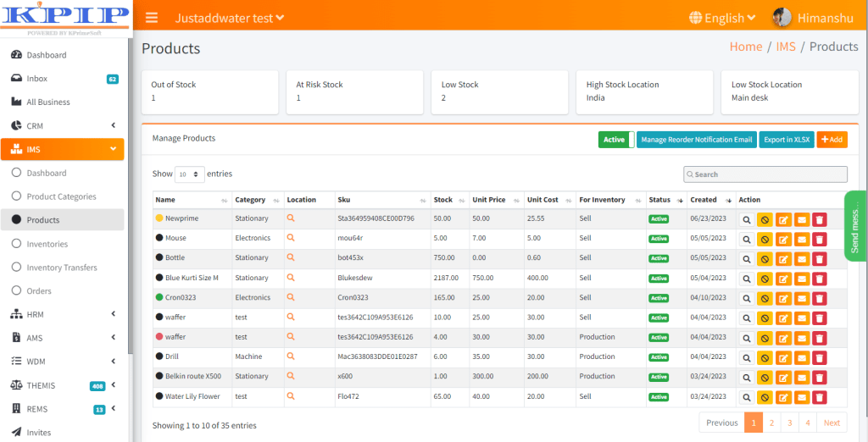Sort table by Unit Price column
Viewport: 868px width, 442px height.
click(496, 200)
